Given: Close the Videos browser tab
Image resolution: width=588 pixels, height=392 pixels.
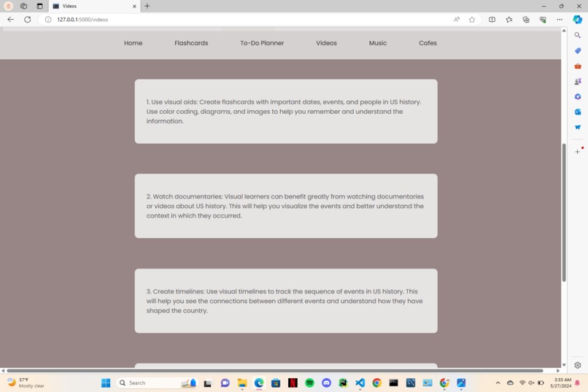Looking at the screenshot, I should [134, 6].
